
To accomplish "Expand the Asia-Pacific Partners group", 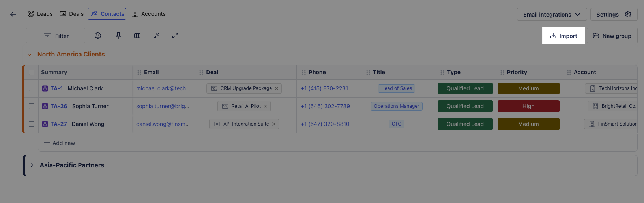I will (32, 165).
